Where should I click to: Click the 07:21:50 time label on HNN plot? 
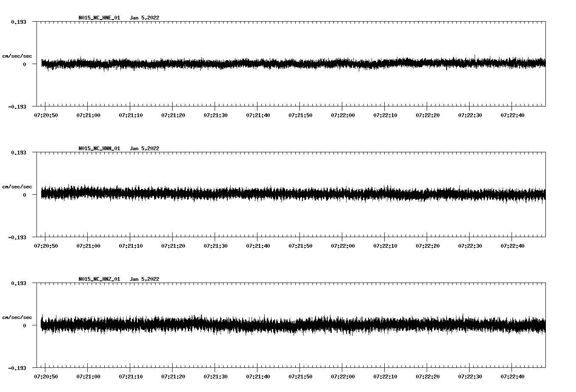(x=300, y=246)
